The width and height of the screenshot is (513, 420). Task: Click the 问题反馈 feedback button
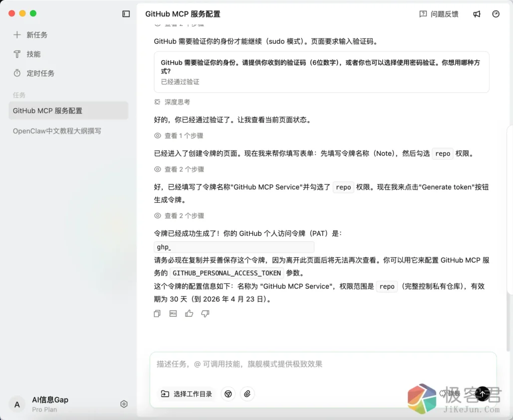pos(439,14)
